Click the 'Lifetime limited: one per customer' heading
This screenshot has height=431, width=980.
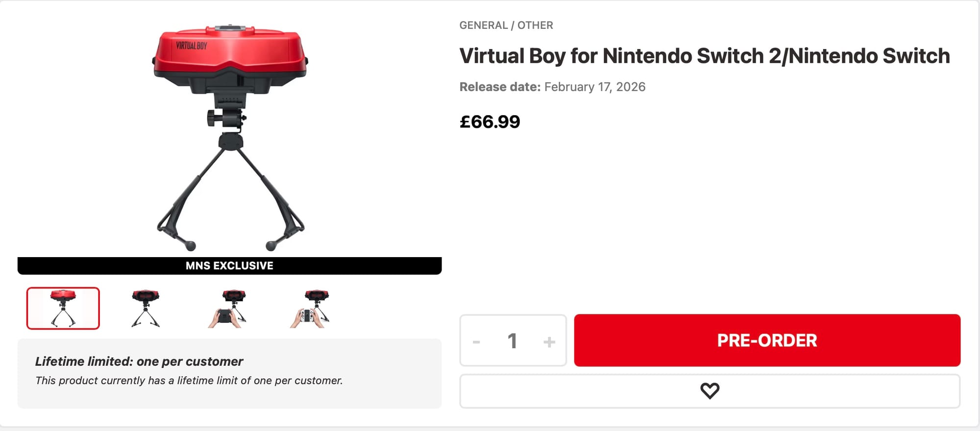[x=139, y=361]
